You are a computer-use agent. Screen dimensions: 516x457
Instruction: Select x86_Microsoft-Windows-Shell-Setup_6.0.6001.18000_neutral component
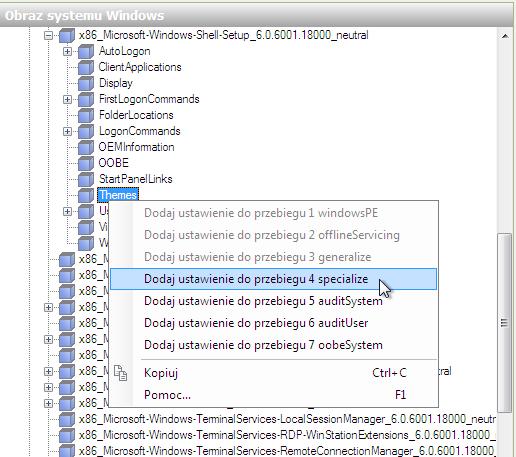click(224, 35)
